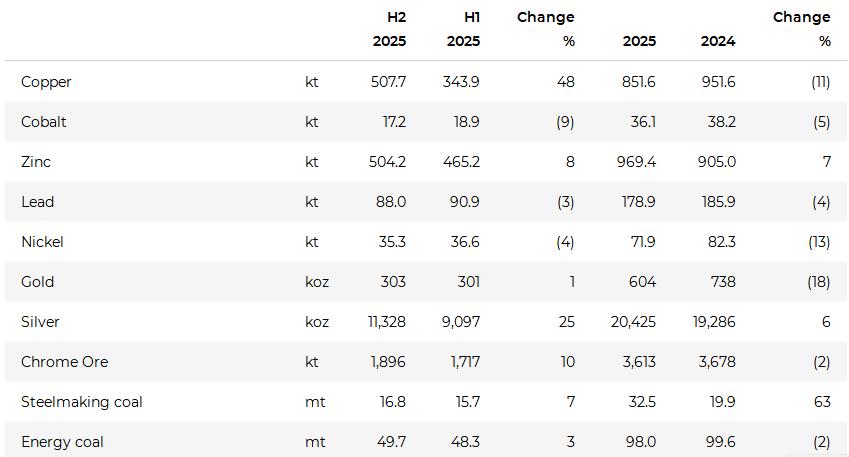Select the Cobalt row label
This screenshot has width=849, height=457.
[44, 122]
